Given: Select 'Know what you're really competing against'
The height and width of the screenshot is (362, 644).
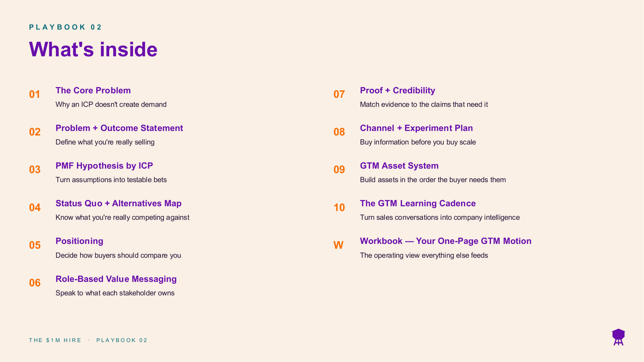Looking at the screenshot, I should tap(122, 218).
